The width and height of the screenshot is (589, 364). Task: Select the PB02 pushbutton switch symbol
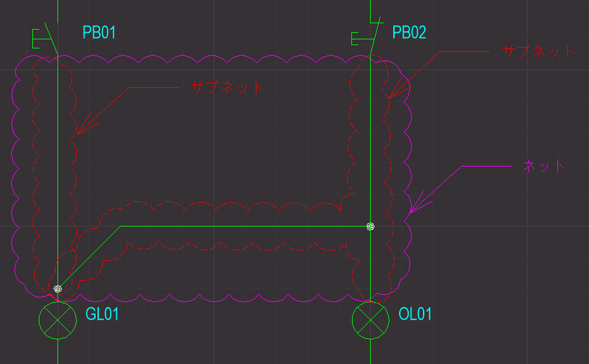(367, 35)
